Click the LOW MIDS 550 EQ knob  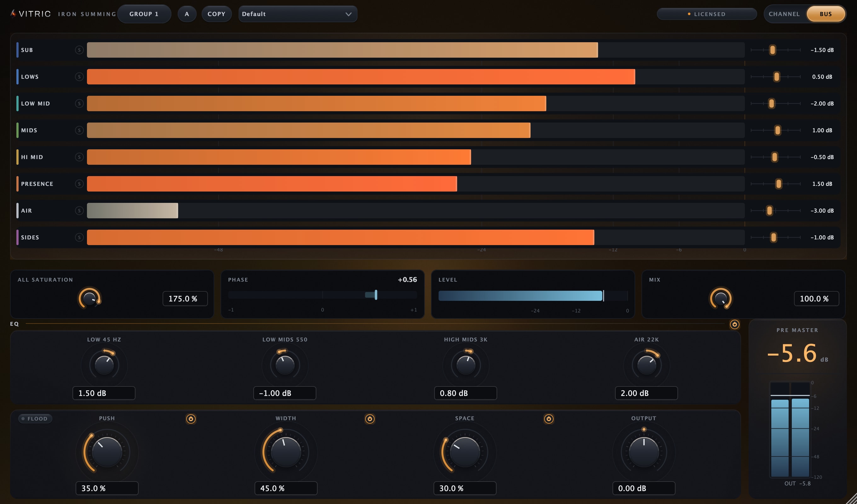point(285,365)
